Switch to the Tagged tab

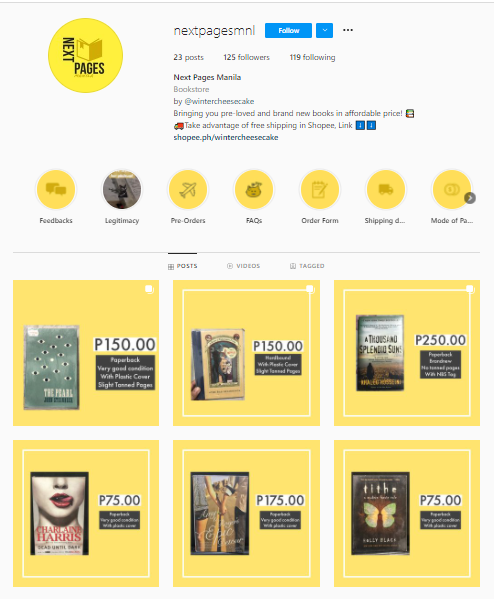coord(307,266)
